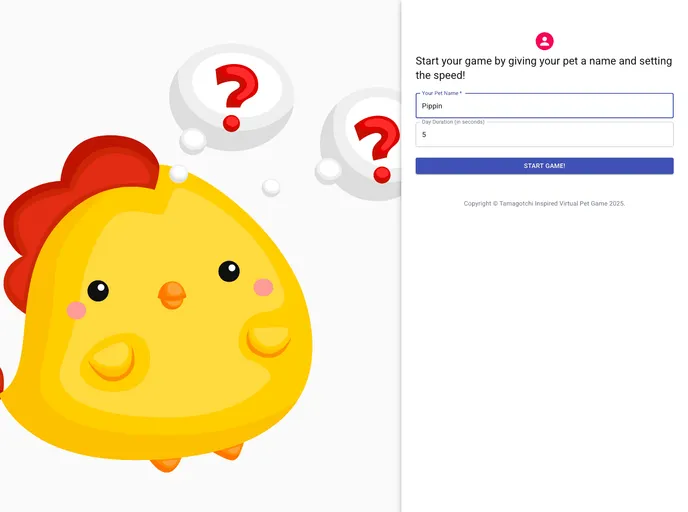Click the chick's orange left foot
688x512 pixels.
tap(166, 465)
